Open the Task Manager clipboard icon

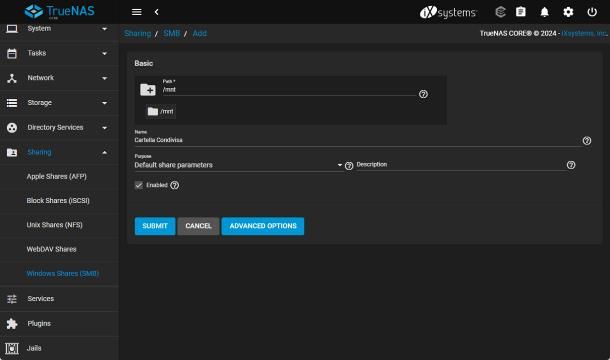tap(521, 12)
